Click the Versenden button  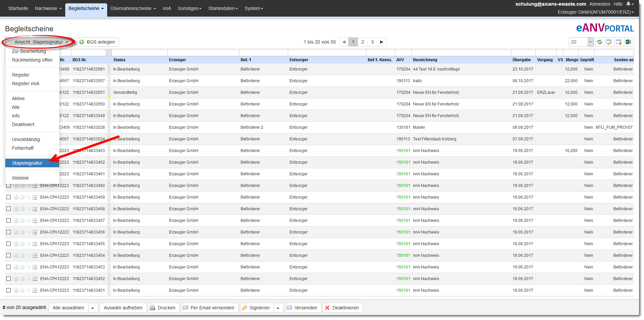[x=303, y=308]
